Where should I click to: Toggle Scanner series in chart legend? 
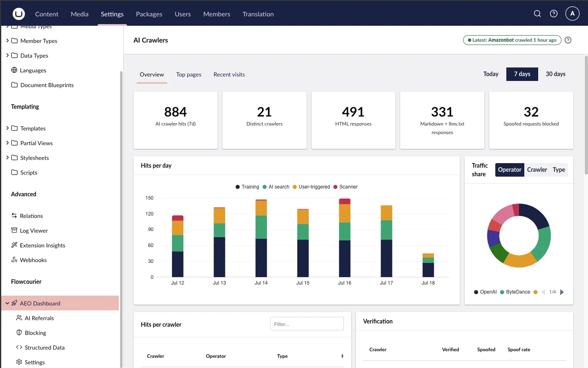[345, 187]
